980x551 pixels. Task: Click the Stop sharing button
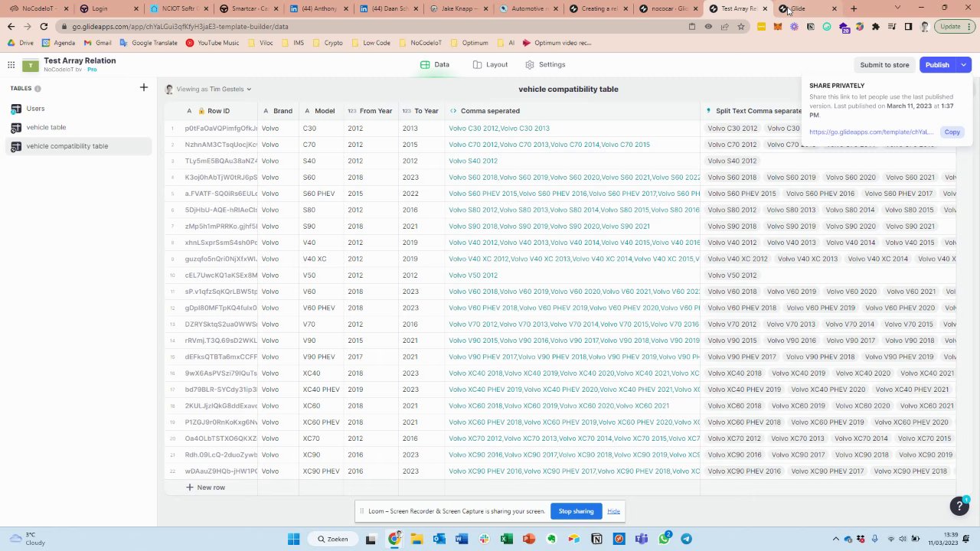coord(576,511)
